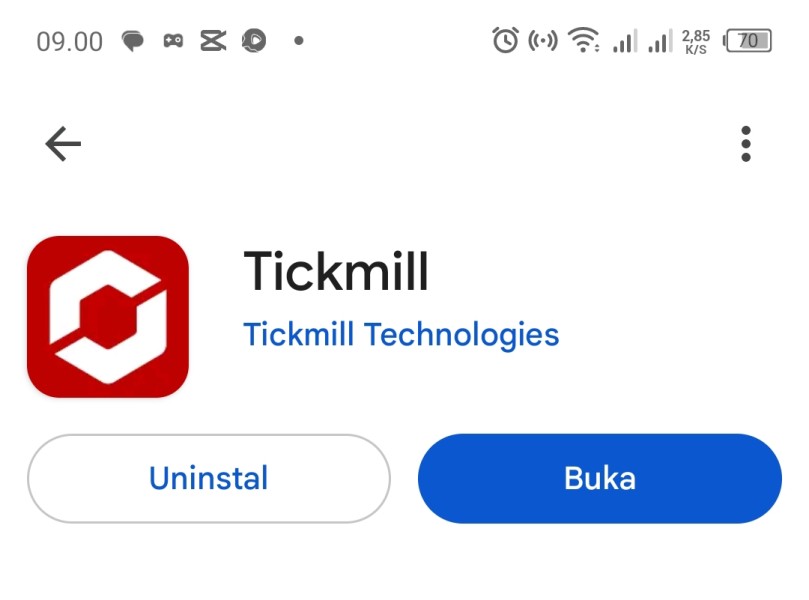Open Tickmill with the Buka button
Screen dimensions: 809x600
point(600,478)
